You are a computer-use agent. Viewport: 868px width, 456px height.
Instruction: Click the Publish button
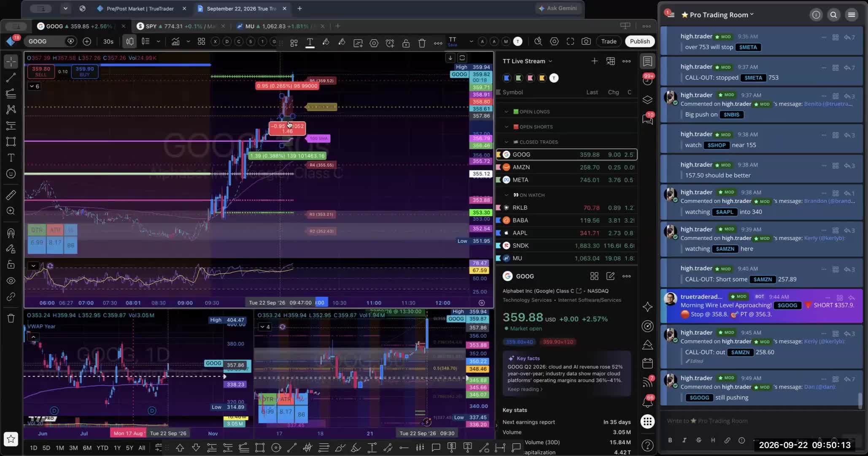click(x=640, y=41)
